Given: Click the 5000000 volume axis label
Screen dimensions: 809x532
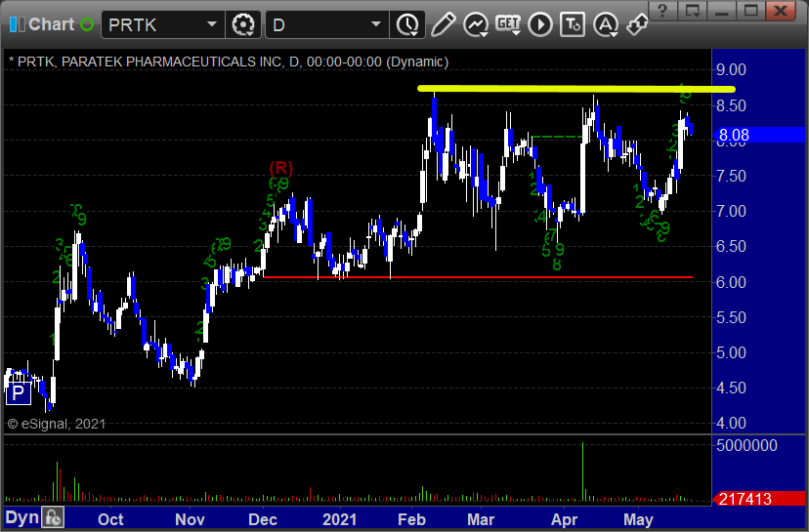Looking at the screenshot, I should coord(746,445).
